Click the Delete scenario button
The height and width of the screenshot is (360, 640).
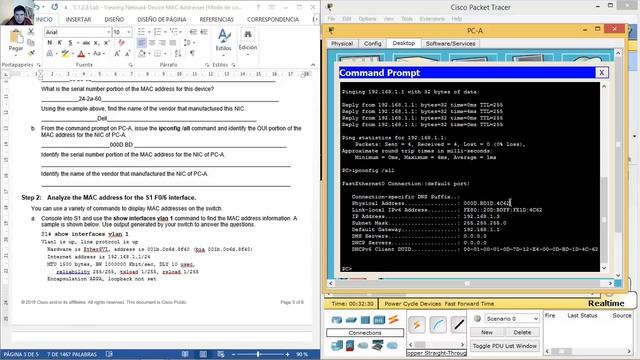[522, 332]
